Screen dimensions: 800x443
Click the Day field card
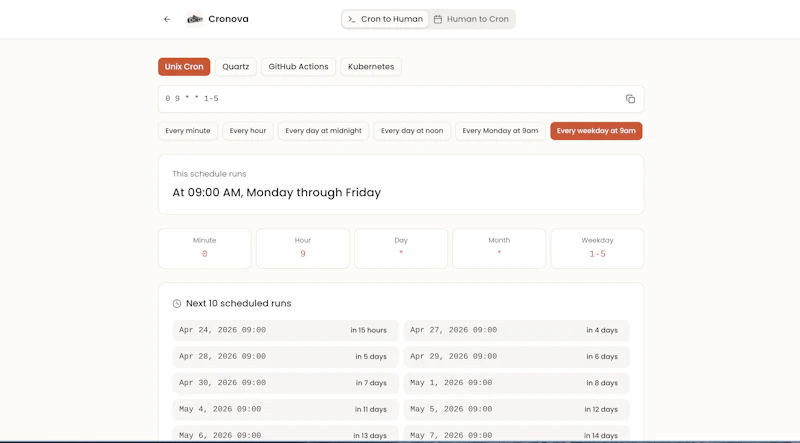(401, 249)
